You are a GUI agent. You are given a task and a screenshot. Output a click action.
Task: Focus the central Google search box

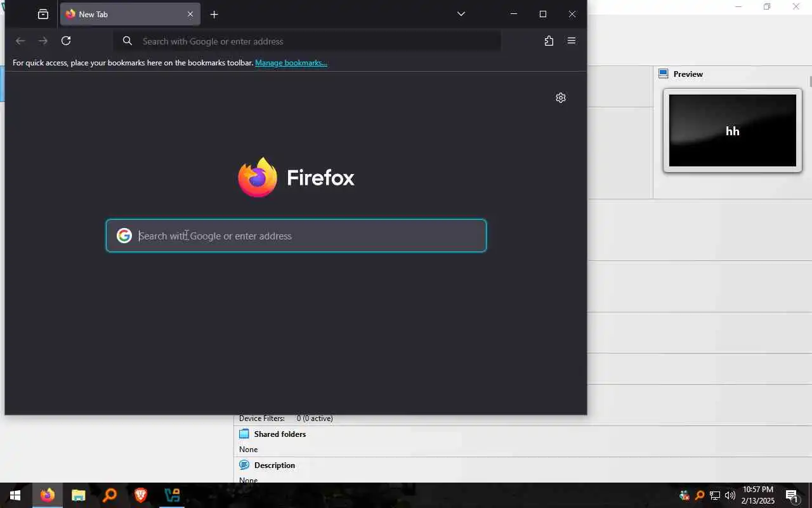(x=296, y=236)
